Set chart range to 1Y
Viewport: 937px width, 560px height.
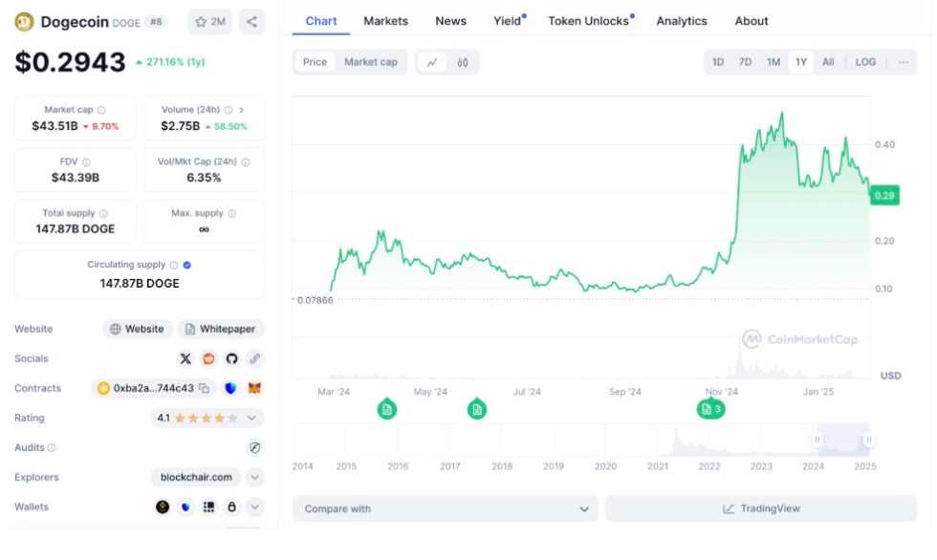(x=801, y=62)
